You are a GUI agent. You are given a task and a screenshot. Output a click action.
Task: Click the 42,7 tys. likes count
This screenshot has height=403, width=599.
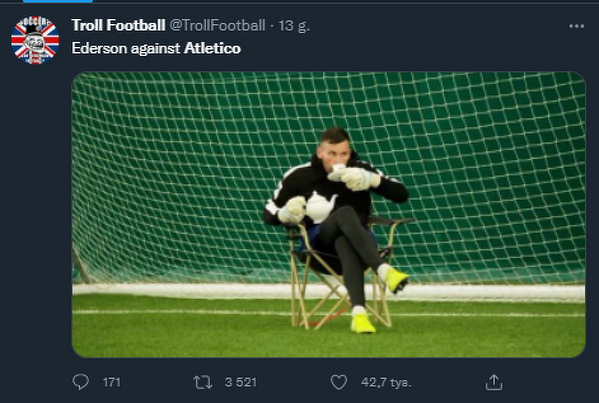(x=386, y=382)
